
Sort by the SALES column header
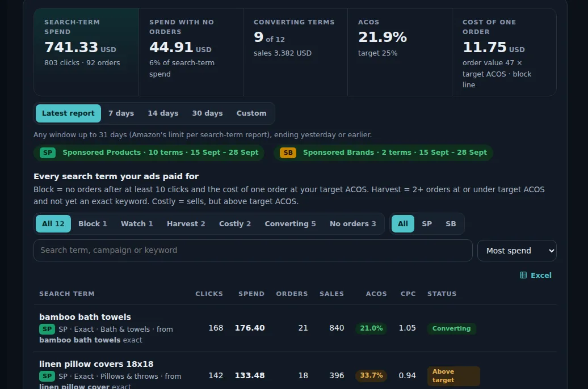tap(331, 294)
